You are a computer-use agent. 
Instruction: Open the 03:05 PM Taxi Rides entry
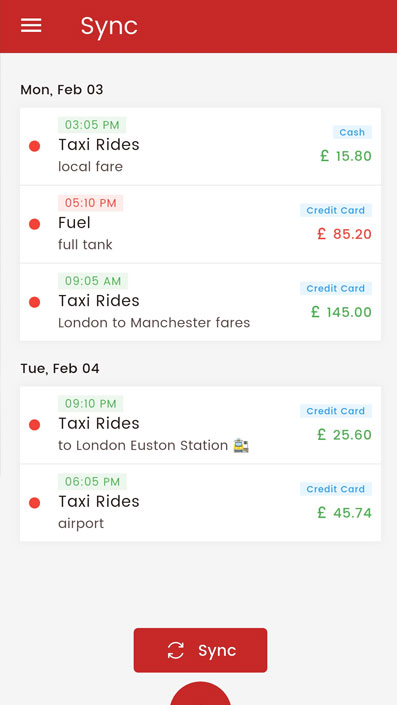pos(201,146)
